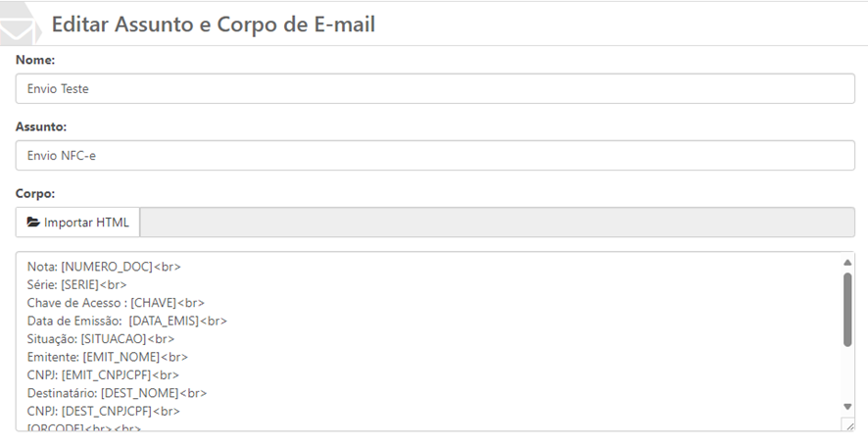Click the Corpo textarea scrollbar thumb

coord(847,309)
